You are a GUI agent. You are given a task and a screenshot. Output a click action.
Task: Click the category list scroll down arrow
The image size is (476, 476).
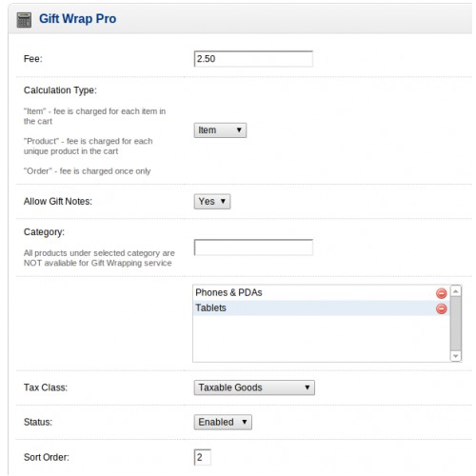pos(456,356)
